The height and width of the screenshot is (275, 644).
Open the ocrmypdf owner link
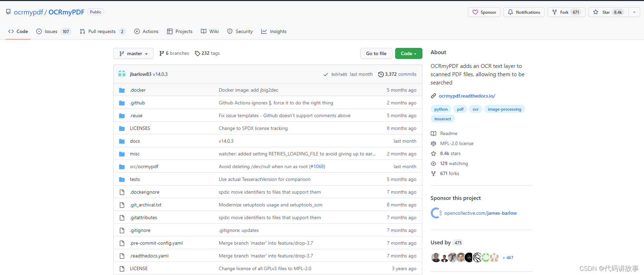point(28,12)
